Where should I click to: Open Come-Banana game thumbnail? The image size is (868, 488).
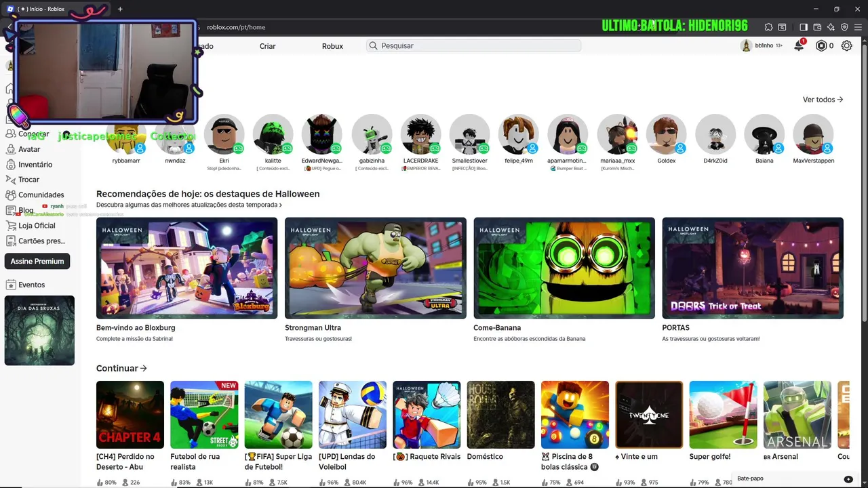[564, 268]
